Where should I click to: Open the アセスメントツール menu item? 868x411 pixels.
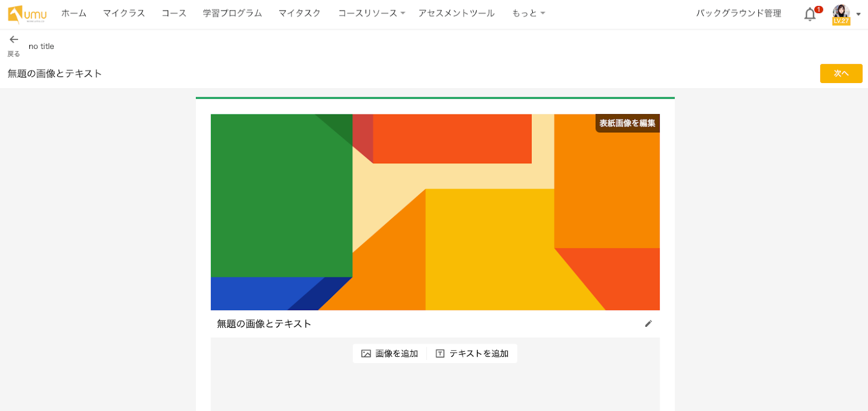click(x=456, y=13)
